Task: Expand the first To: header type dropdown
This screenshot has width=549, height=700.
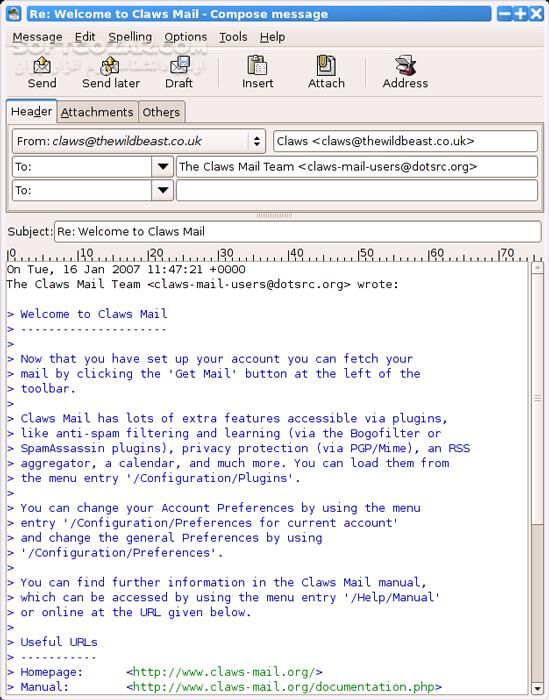Action: (x=163, y=167)
